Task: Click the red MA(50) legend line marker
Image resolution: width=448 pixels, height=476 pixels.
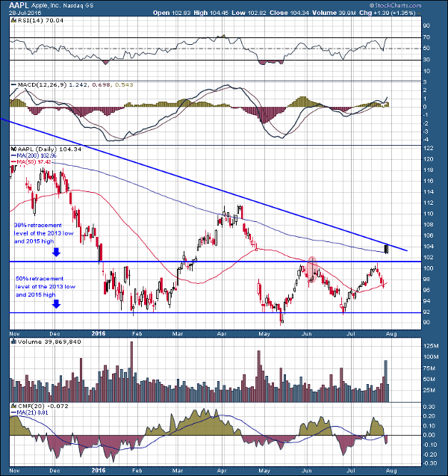Action: click(x=13, y=162)
